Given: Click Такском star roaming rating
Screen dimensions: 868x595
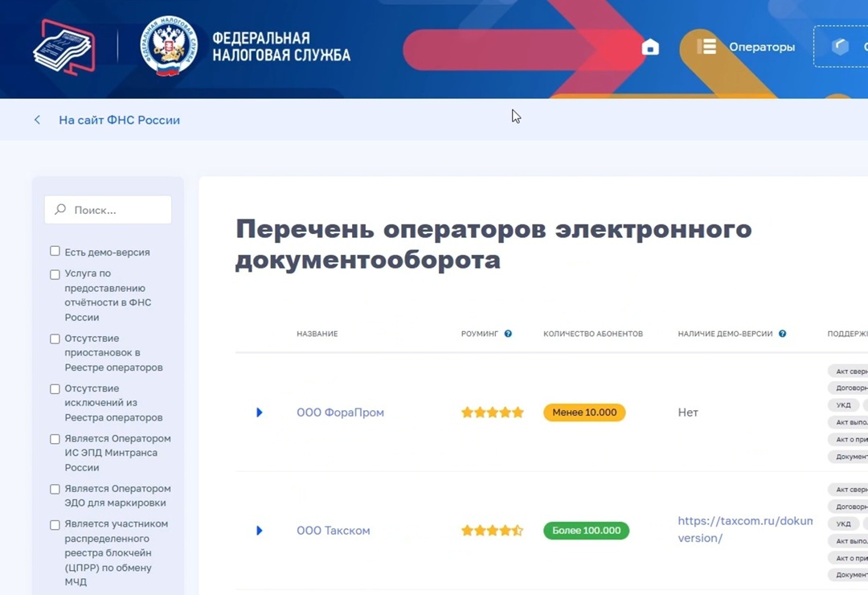Looking at the screenshot, I should (x=492, y=530).
